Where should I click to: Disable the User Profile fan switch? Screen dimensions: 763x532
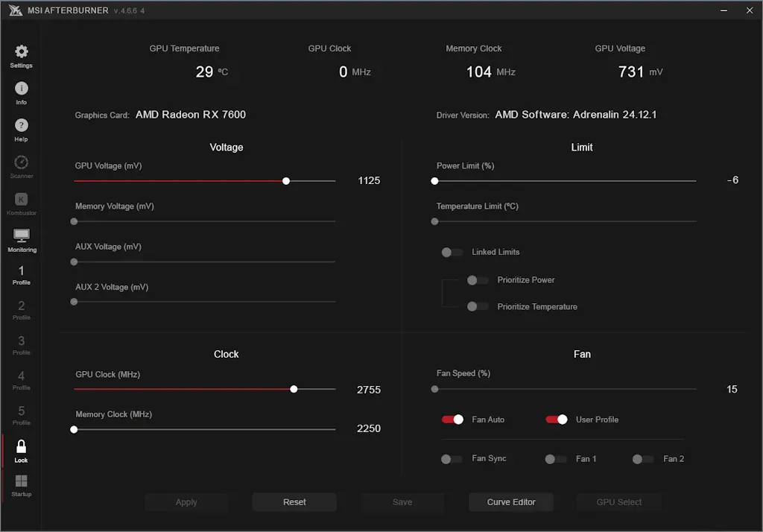pyautogui.click(x=556, y=419)
